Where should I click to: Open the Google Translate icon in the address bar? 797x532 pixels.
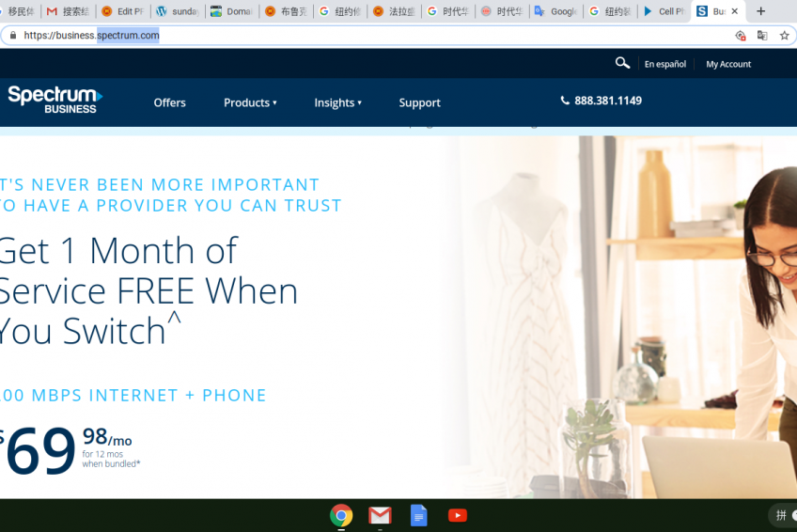762,36
